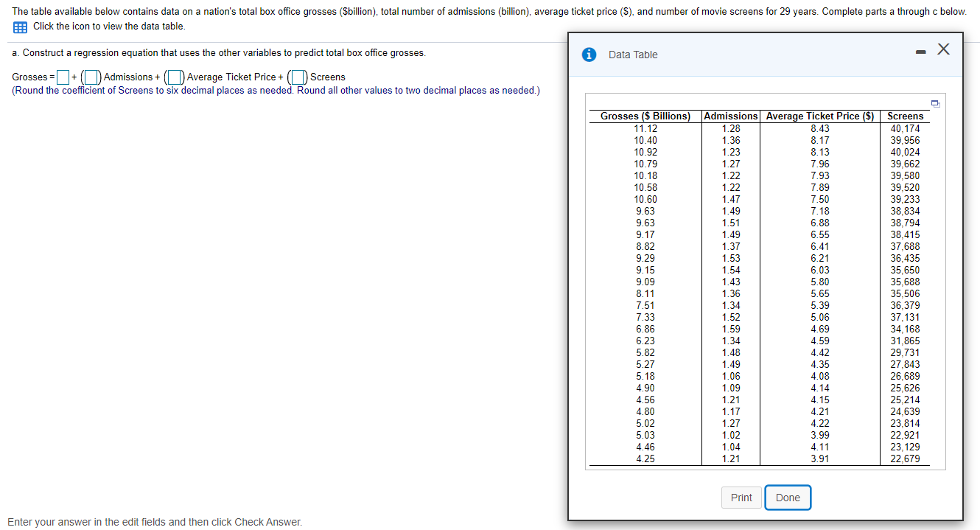
Task: Click Grosses value 4.25
Action: point(645,458)
